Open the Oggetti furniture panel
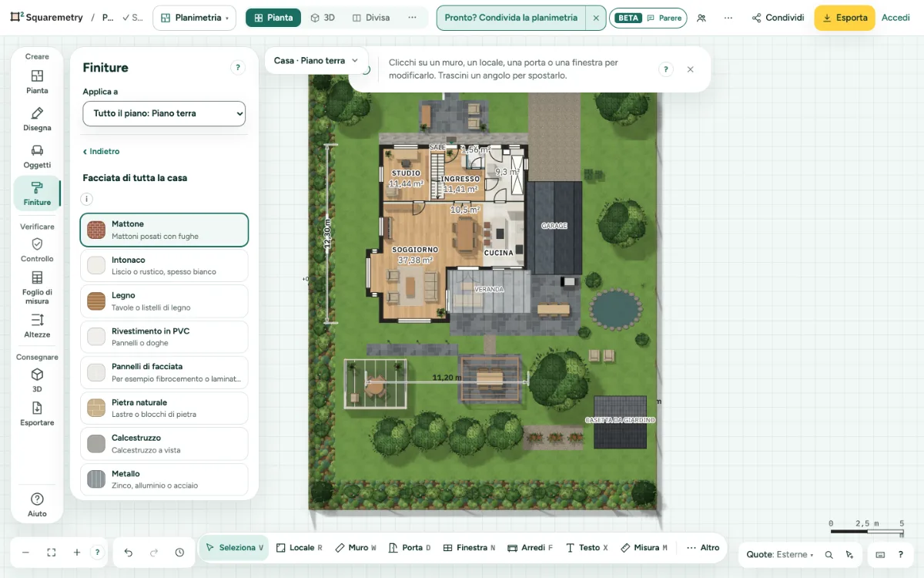This screenshot has width=924, height=578. point(37,156)
